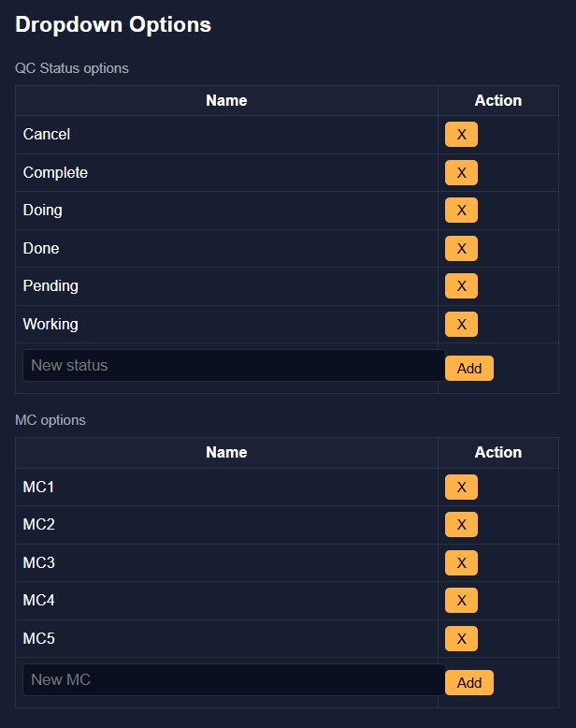
Task: Remove the MC4 option
Action: pyautogui.click(x=461, y=601)
